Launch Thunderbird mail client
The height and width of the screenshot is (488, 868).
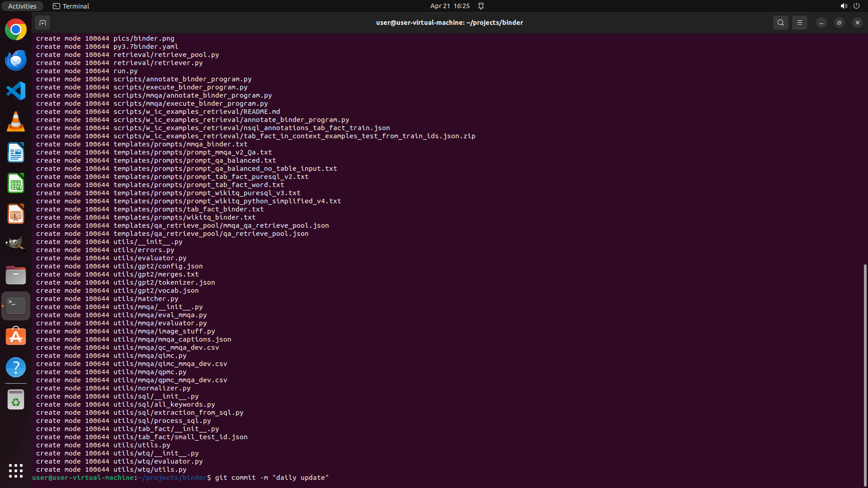[16, 61]
